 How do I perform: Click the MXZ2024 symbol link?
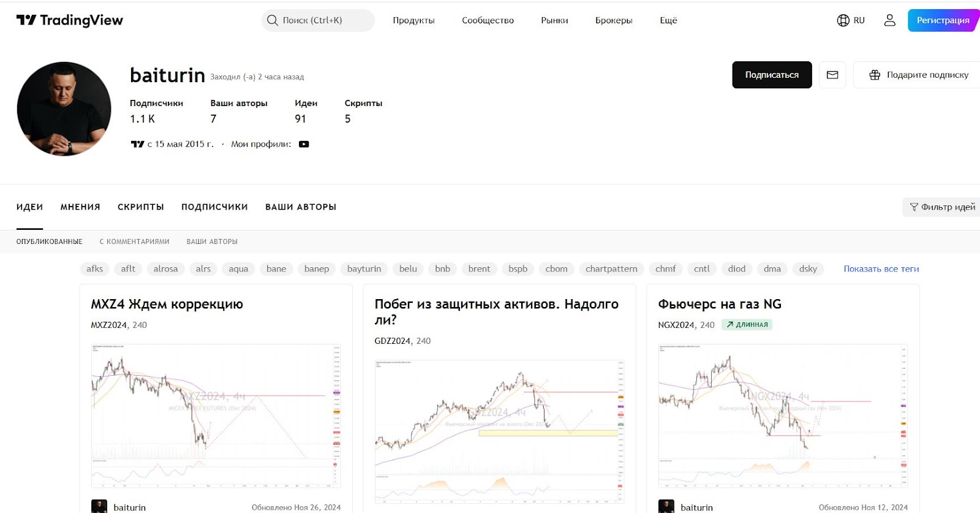(x=109, y=325)
